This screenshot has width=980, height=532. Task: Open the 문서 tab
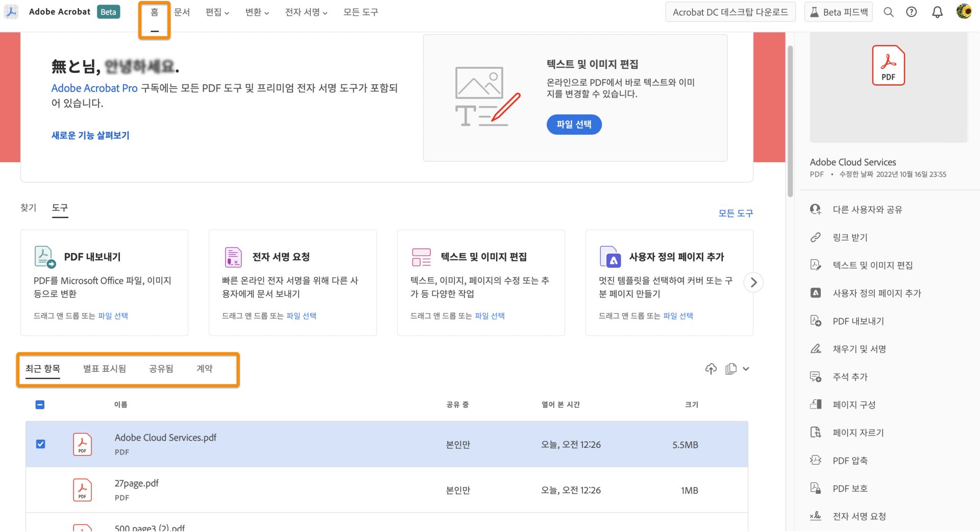(182, 12)
